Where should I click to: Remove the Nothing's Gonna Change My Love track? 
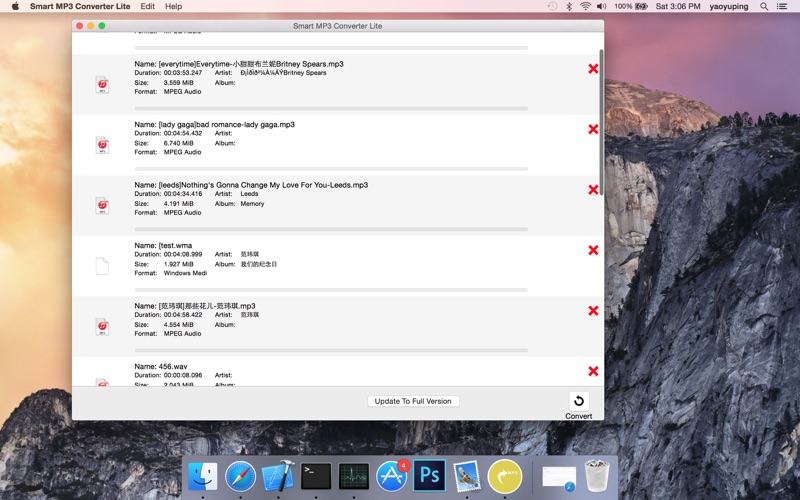(593, 190)
